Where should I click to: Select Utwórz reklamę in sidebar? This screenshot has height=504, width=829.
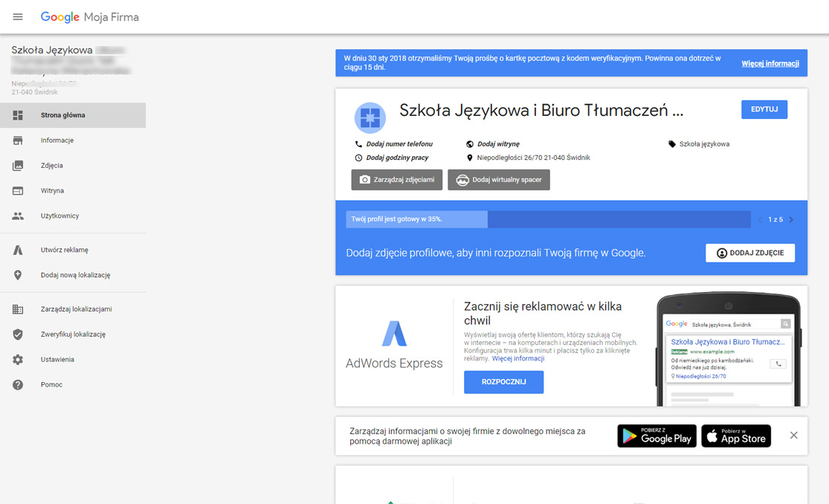(x=73, y=251)
